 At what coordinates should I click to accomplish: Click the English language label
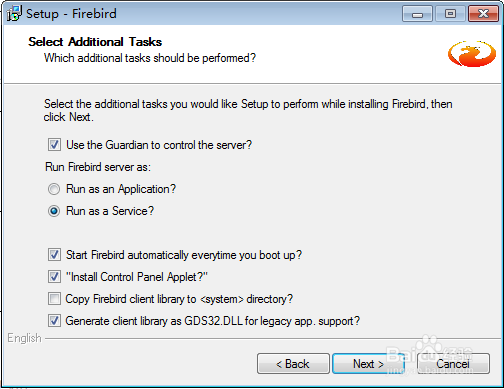[x=24, y=338]
